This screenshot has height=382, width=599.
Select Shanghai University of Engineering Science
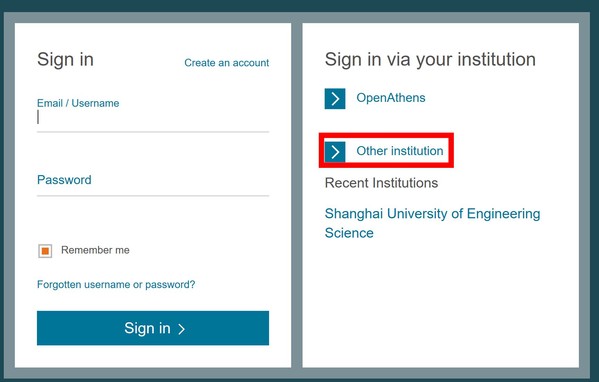click(x=432, y=223)
